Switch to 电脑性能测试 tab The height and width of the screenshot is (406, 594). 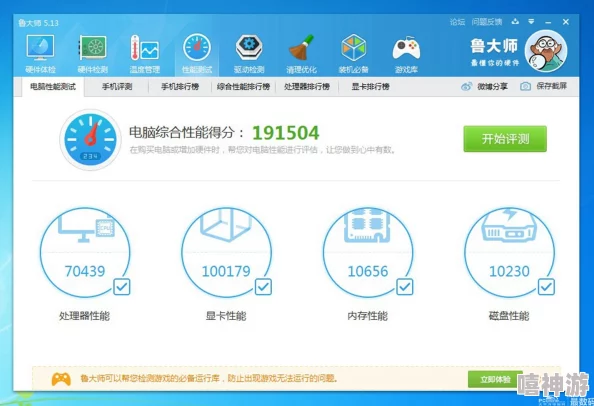53,87
